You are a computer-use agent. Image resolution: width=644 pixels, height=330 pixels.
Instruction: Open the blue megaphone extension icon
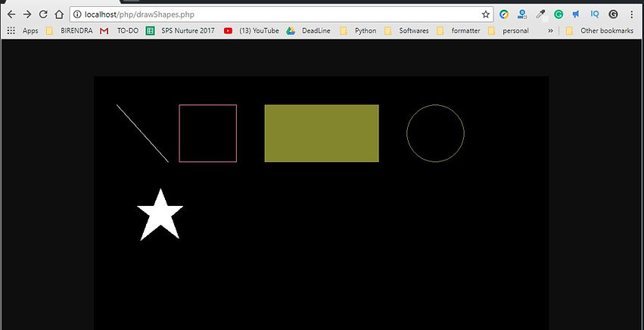tap(576, 14)
